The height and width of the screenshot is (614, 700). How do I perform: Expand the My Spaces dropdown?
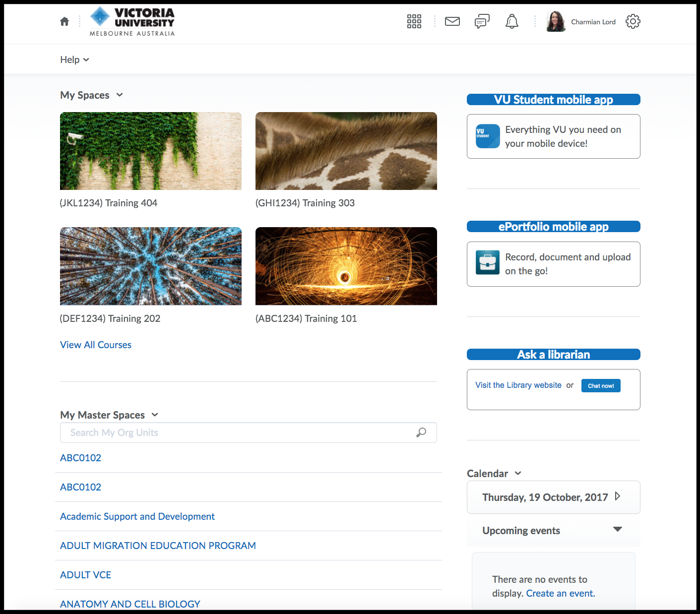point(120,95)
